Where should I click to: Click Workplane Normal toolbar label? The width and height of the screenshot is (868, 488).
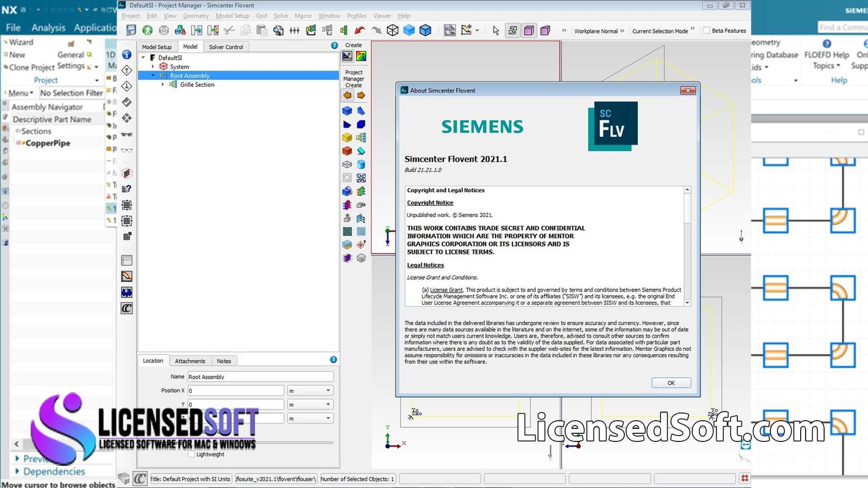click(x=596, y=31)
